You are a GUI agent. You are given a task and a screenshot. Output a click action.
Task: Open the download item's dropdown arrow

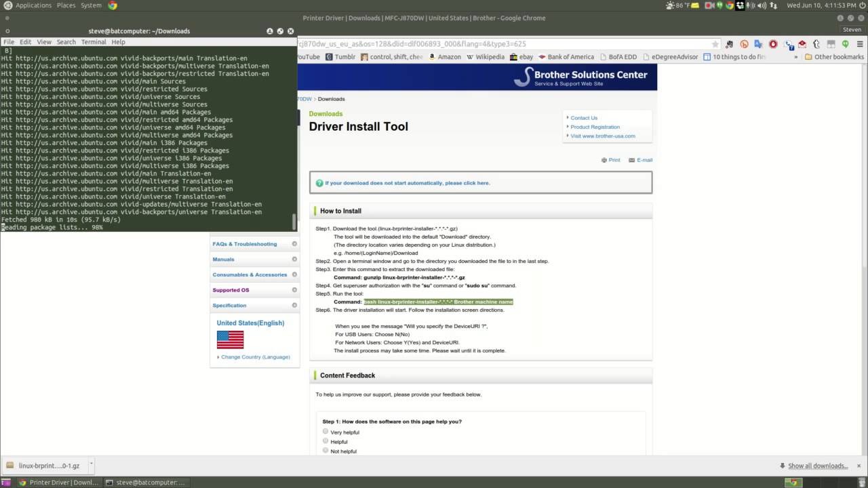coord(91,465)
